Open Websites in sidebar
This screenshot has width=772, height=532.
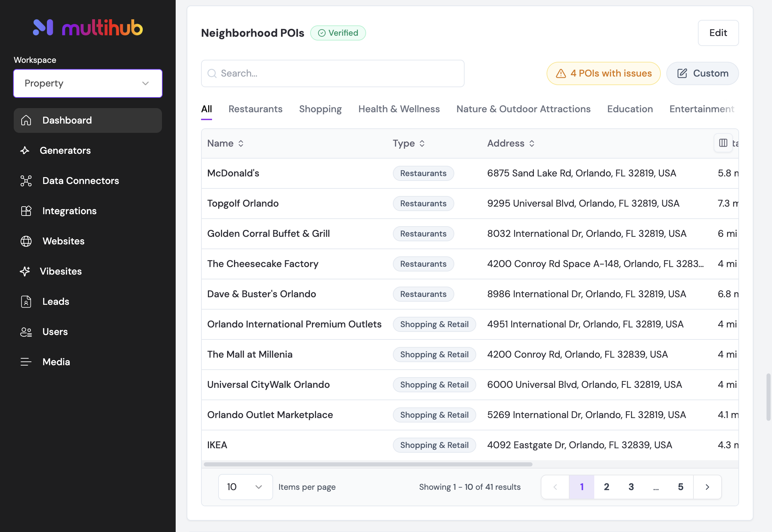88,241
